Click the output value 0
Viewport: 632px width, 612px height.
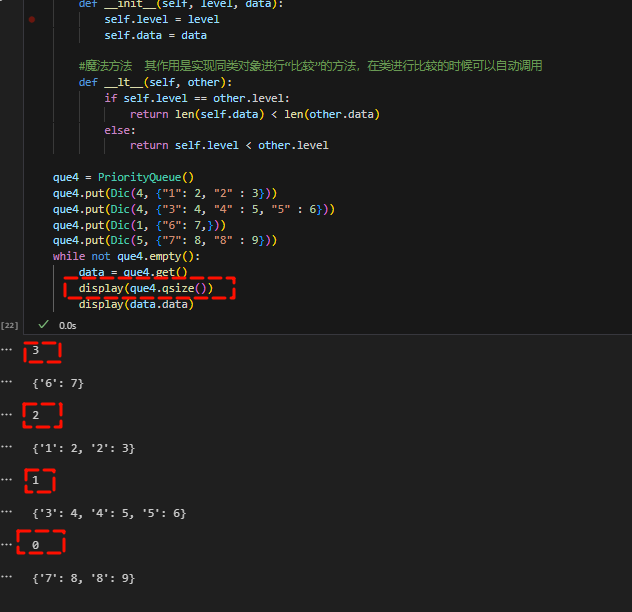(x=35, y=545)
